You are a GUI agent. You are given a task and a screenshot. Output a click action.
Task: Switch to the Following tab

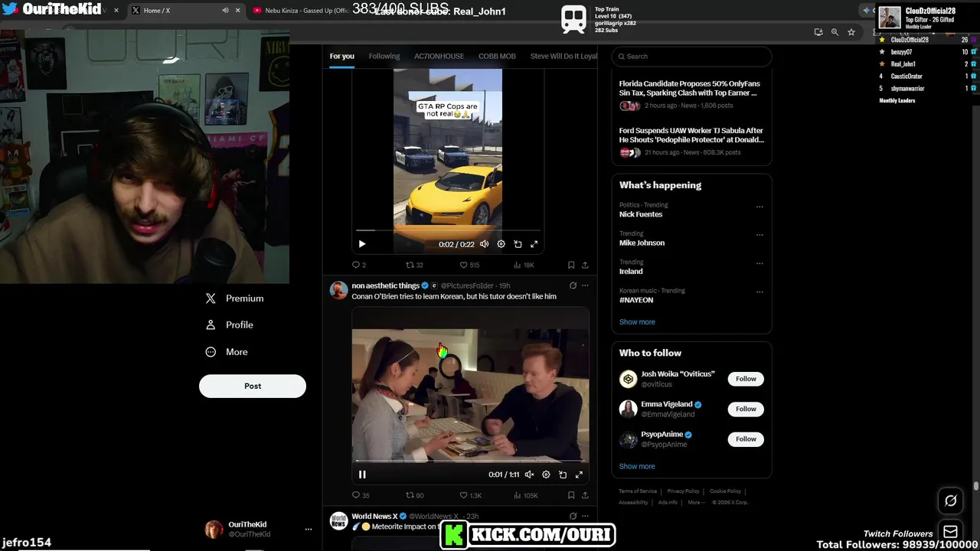point(384,56)
